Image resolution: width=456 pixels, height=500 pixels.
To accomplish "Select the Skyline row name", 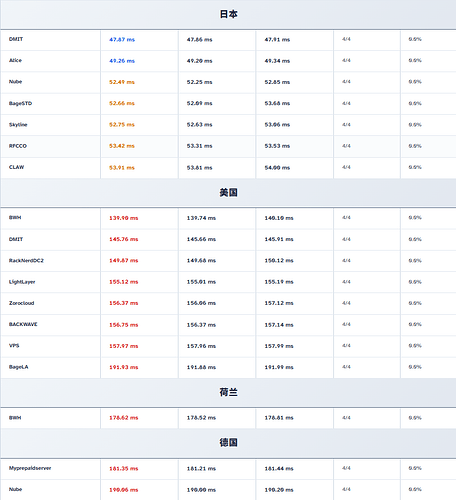I will (18, 125).
